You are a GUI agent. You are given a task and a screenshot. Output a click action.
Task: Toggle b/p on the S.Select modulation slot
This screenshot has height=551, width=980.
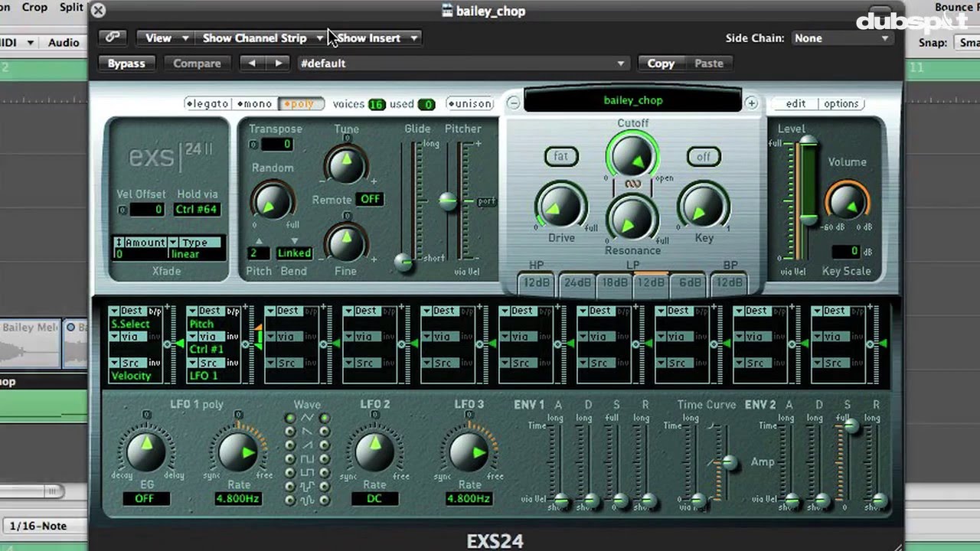coord(155,311)
